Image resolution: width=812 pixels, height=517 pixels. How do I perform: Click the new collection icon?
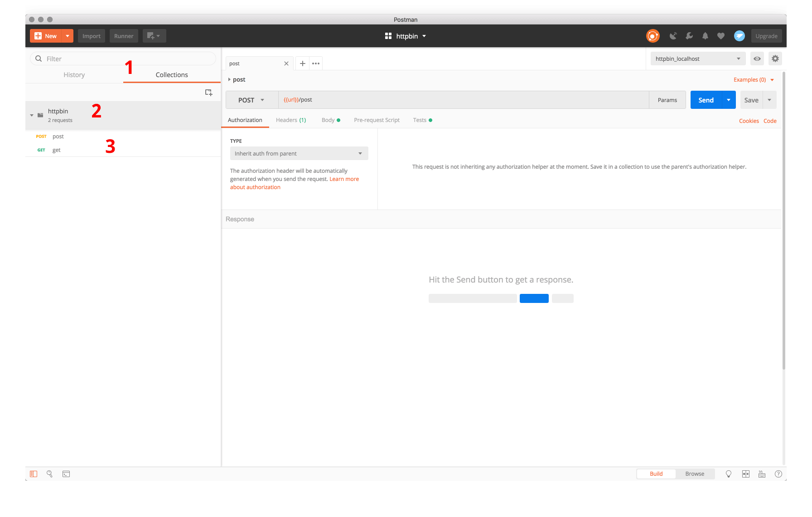coord(208,93)
